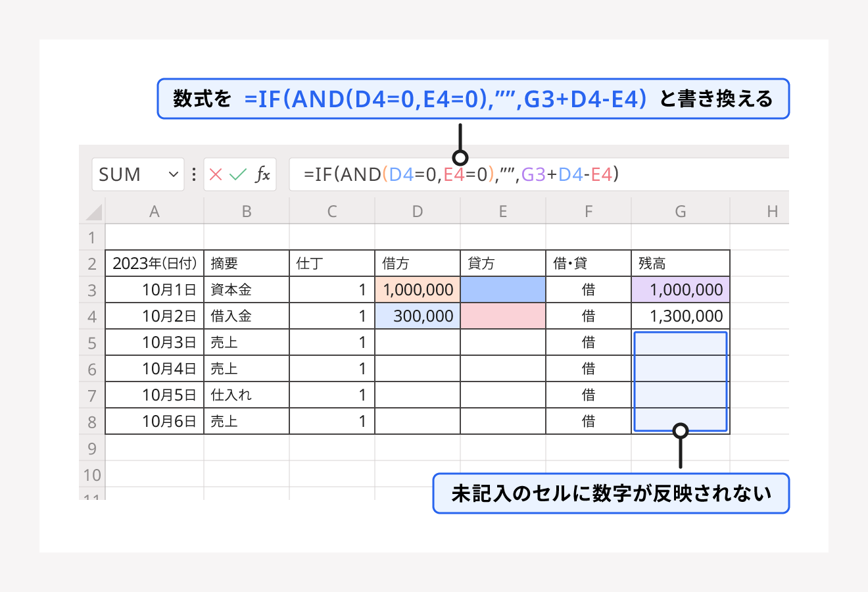868x592 pixels.
Task: Click the 摘要 header cell
Action: point(247,263)
